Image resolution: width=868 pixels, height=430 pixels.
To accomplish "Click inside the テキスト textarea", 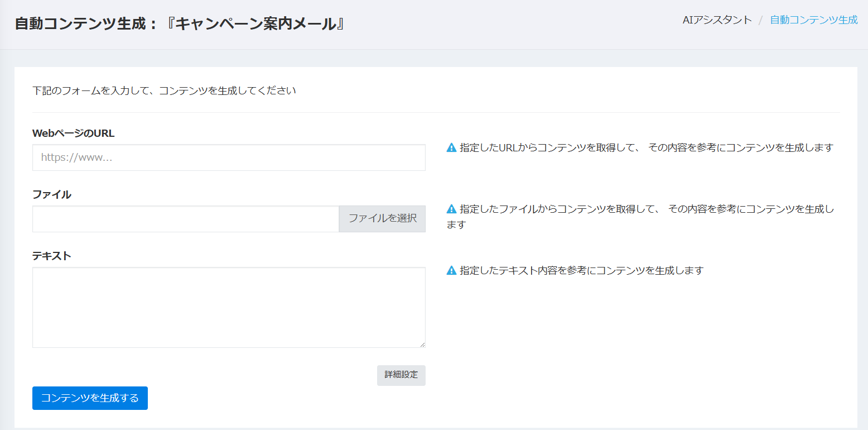I will (229, 307).
